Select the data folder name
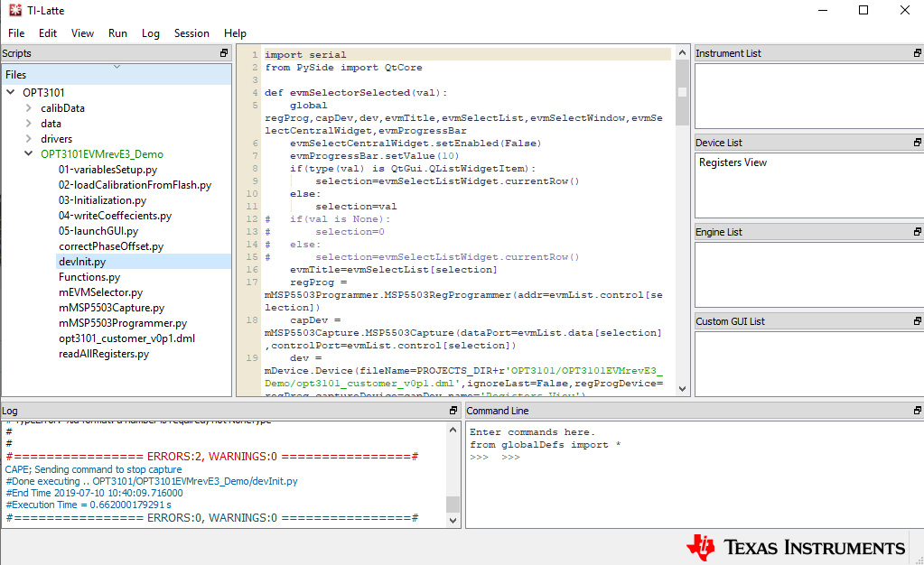 (51, 123)
